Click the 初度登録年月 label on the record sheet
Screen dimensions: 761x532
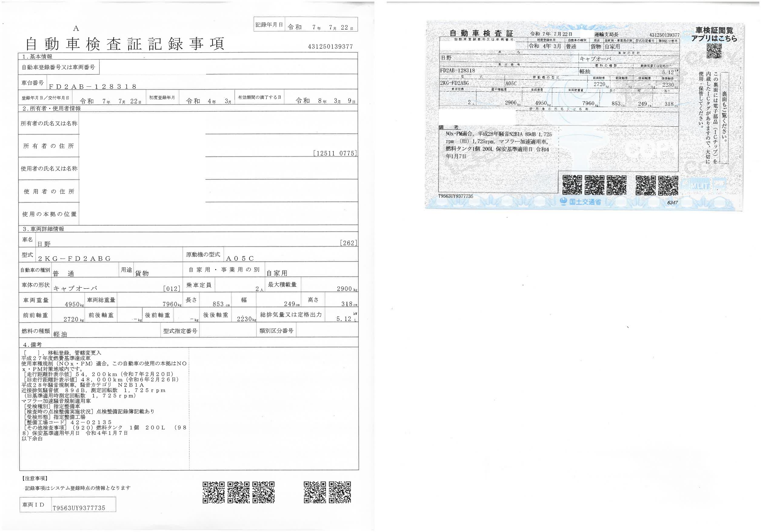click(162, 98)
